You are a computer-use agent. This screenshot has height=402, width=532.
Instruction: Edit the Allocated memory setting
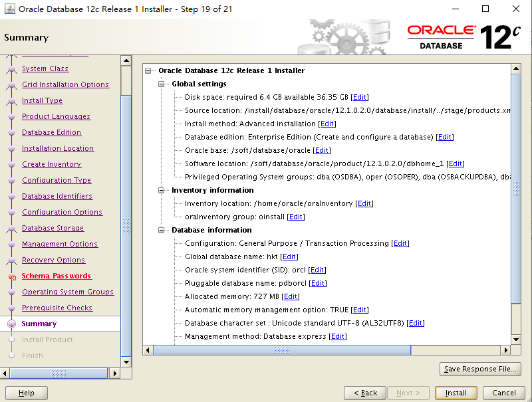point(291,296)
